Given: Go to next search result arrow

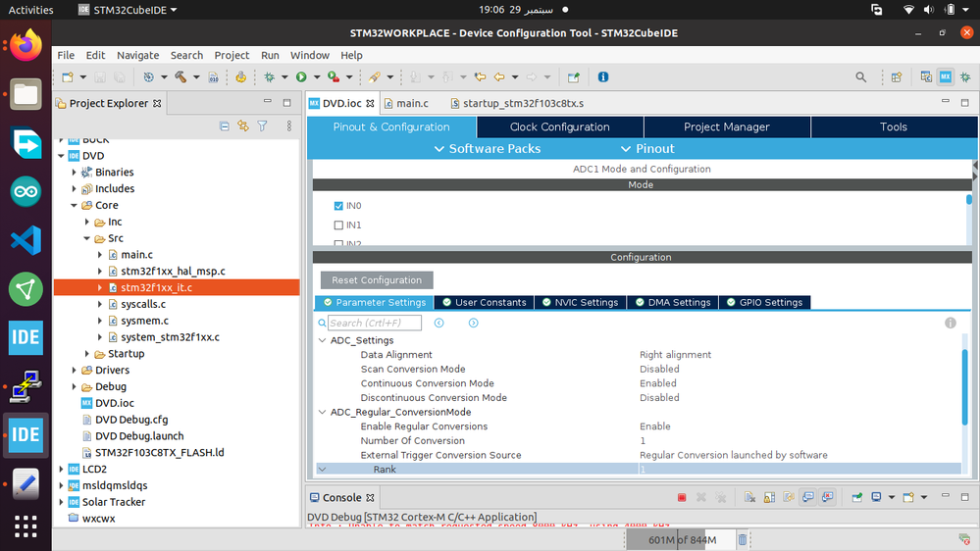Looking at the screenshot, I should tap(473, 323).
